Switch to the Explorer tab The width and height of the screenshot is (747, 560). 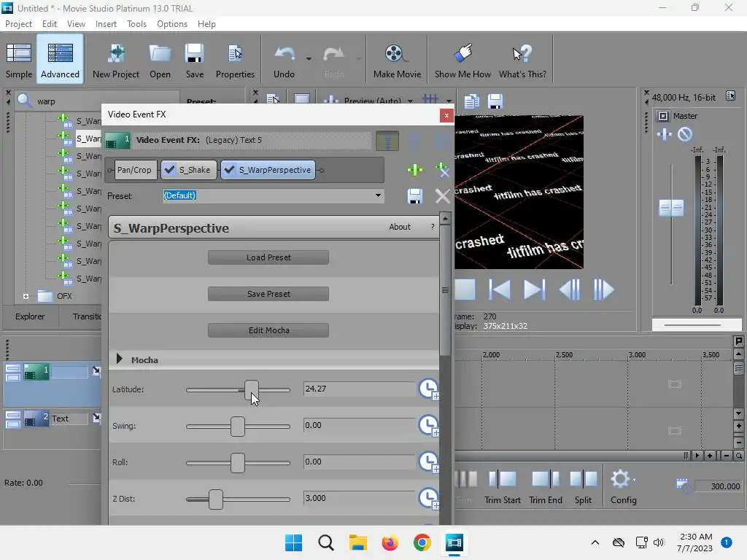point(30,316)
